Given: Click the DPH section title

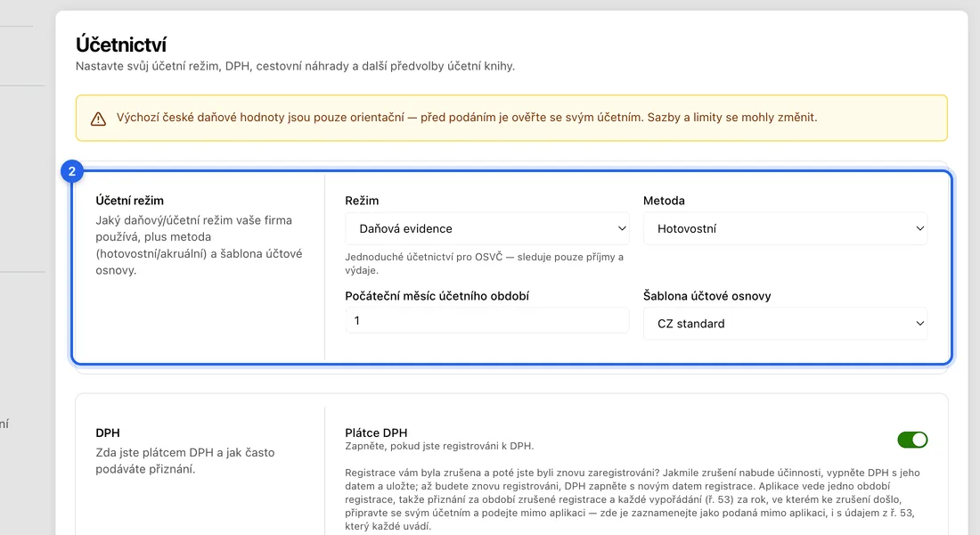Looking at the screenshot, I should pos(108,433).
